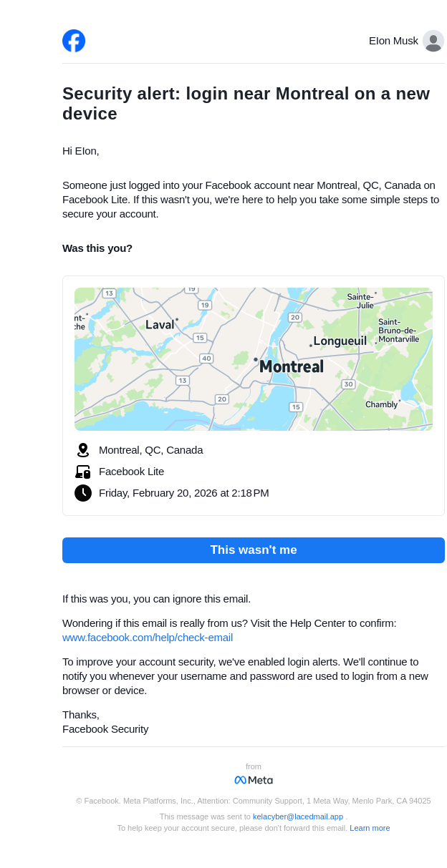This screenshot has width=447, height=868.
Task: Click the "Montreal, QC, Canada" location text
Action: [x=151, y=450]
